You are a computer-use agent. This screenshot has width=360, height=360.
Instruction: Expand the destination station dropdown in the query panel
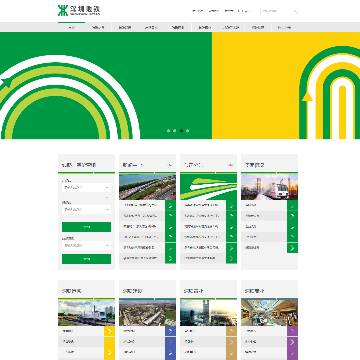(86, 210)
